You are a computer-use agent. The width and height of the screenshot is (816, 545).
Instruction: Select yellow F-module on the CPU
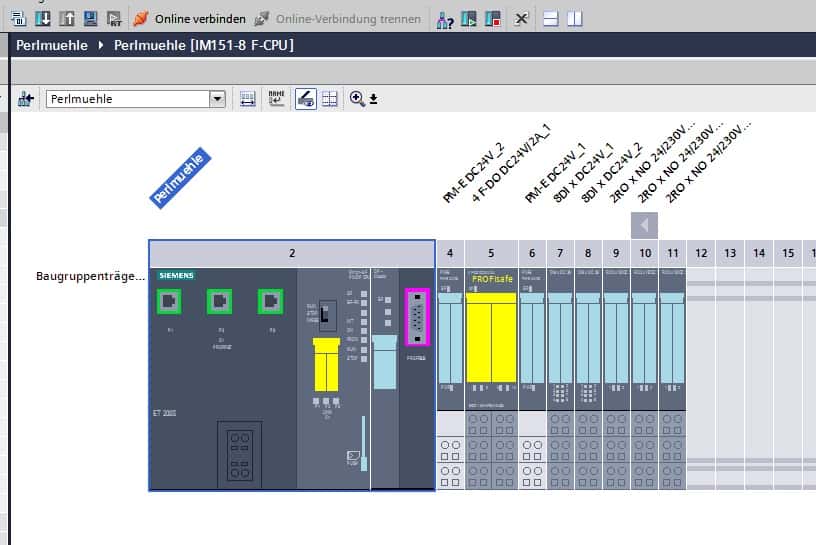pos(326,365)
